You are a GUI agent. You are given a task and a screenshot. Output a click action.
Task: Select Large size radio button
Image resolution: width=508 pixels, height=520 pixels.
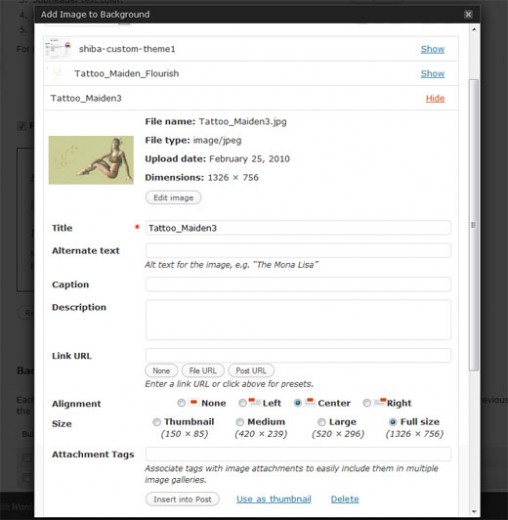click(x=321, y=422)
